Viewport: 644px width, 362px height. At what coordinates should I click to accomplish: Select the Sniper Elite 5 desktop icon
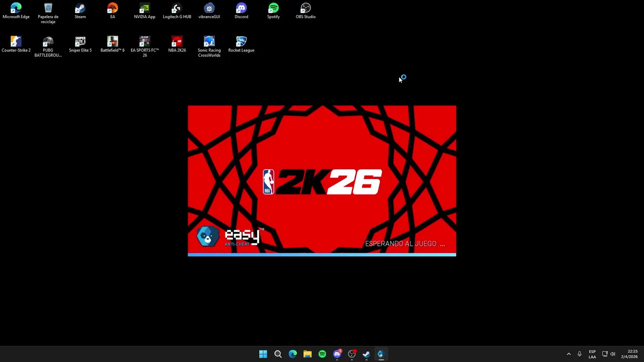click(x=80, y=44)
